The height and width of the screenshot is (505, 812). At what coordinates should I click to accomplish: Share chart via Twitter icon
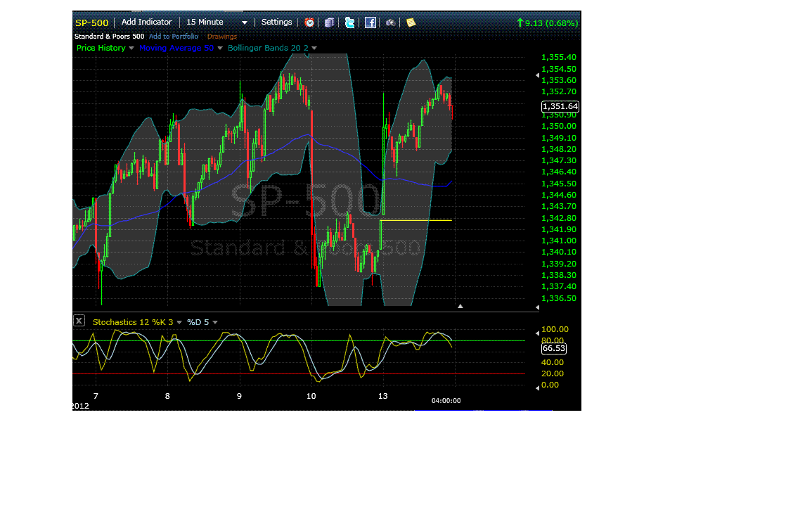(349, 23)
